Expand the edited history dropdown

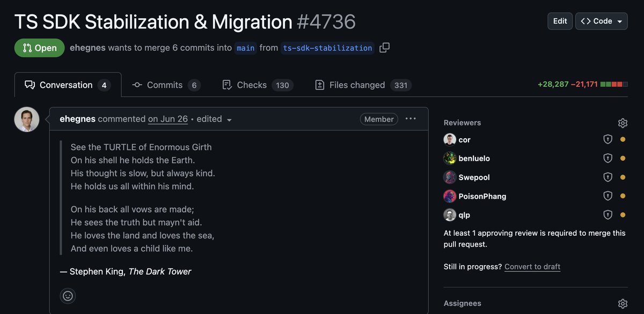[214, 119]
